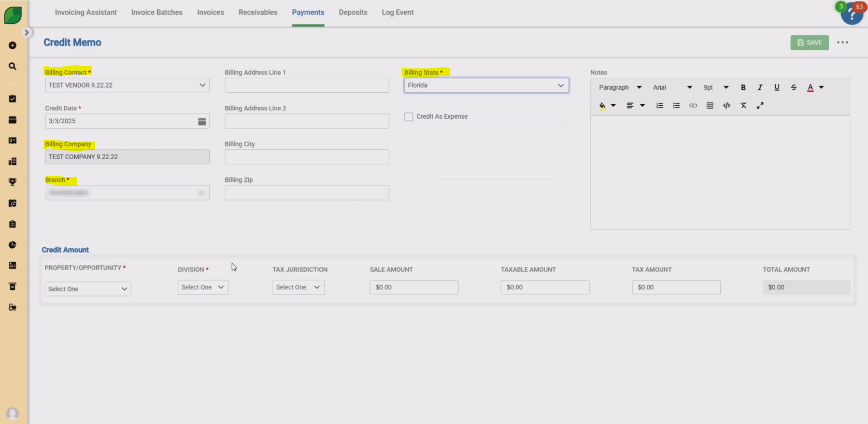Open the Division Select One dropdown
The image size is (868, 424).
(203, 287)
